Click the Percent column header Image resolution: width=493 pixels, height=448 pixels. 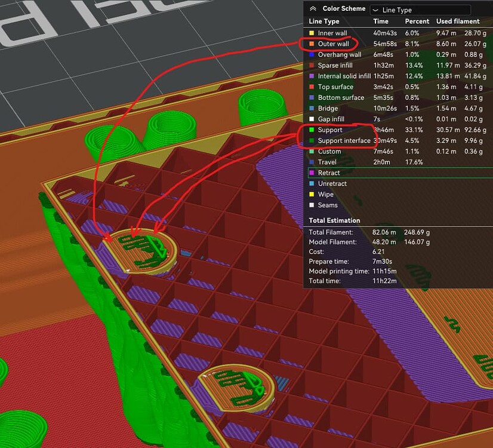tap(417, 22)
